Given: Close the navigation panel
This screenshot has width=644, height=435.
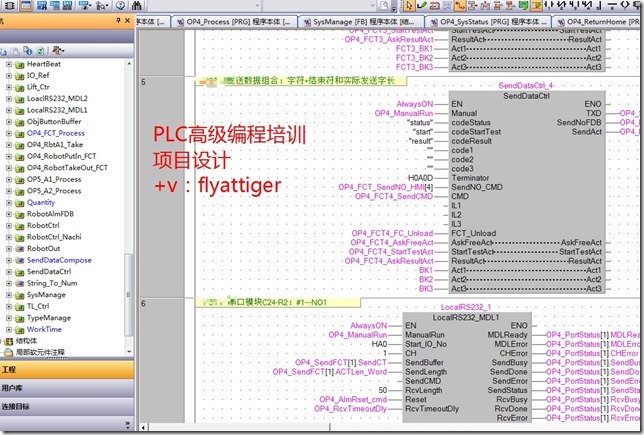Looking at the screenshot, I should pos(127,20).
